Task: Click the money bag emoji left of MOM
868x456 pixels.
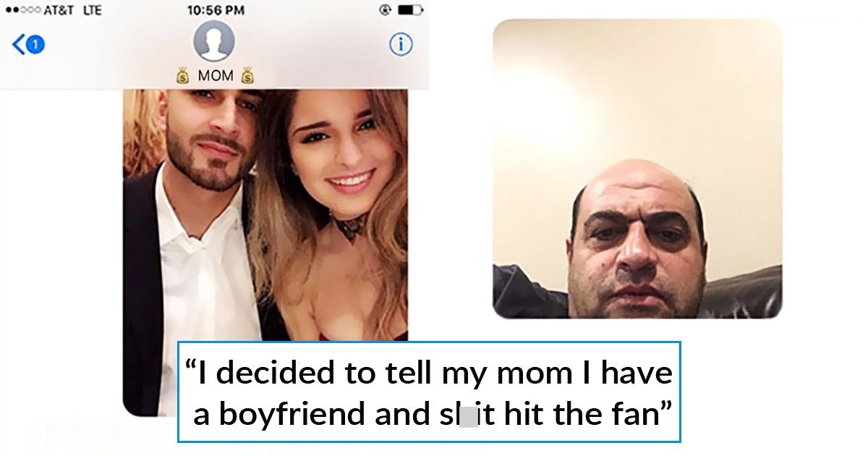Action: (x=182, y=75)
